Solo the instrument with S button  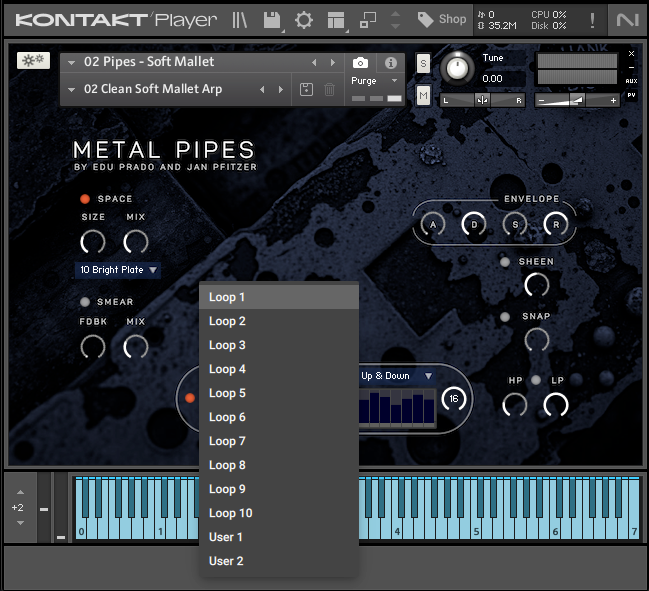(423, 63)
